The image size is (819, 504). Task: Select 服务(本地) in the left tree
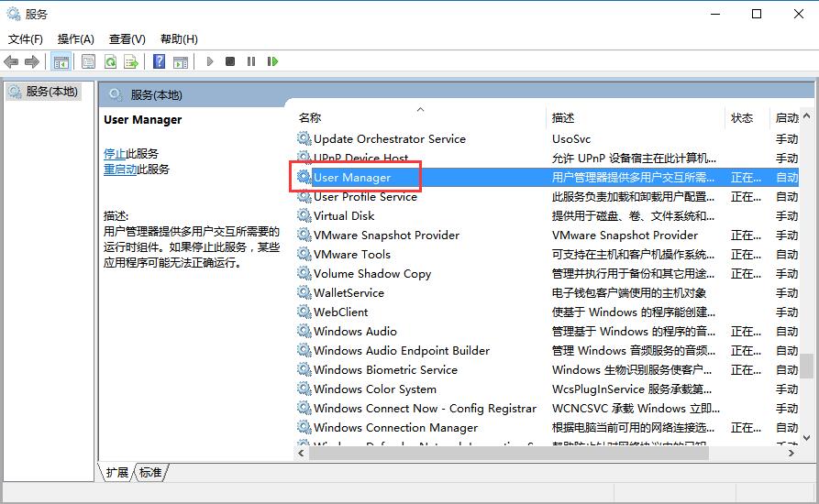[x=44, y=92]
